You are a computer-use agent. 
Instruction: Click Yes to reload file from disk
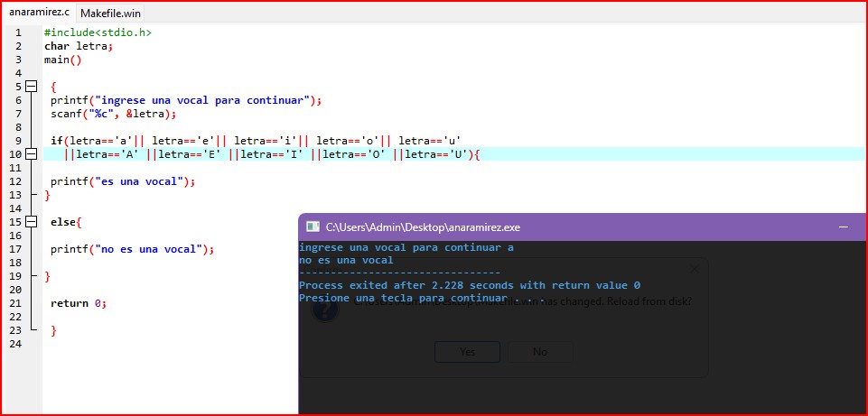pos(467,352)
